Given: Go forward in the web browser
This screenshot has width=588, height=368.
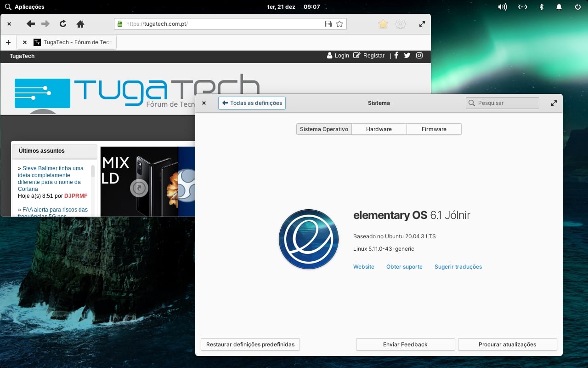Looking at the screenshot, I should [x=45, y=24].
